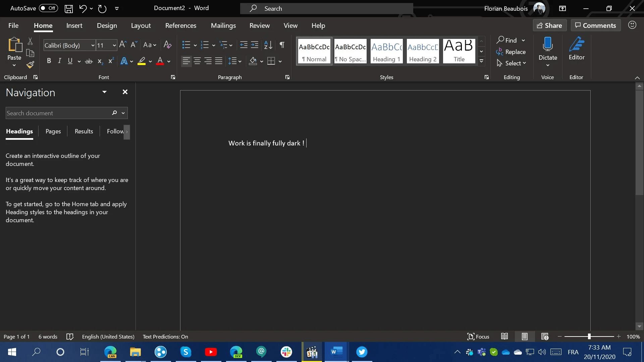Toggle Bold formatting on selected text
644x362 pixels.
[x=49, y=61]
